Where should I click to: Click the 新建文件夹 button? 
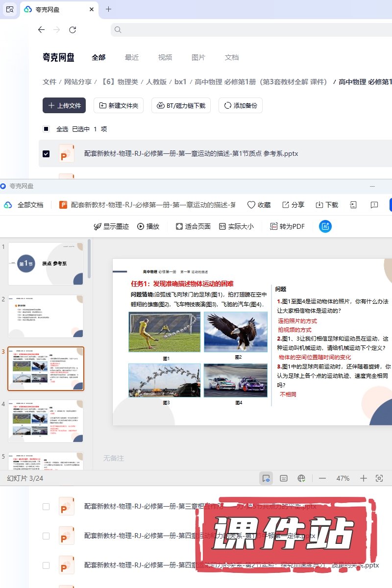[x=119, y=105]
